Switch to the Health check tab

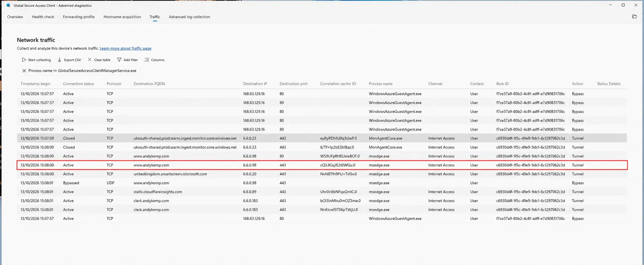(x=43, y=17)
